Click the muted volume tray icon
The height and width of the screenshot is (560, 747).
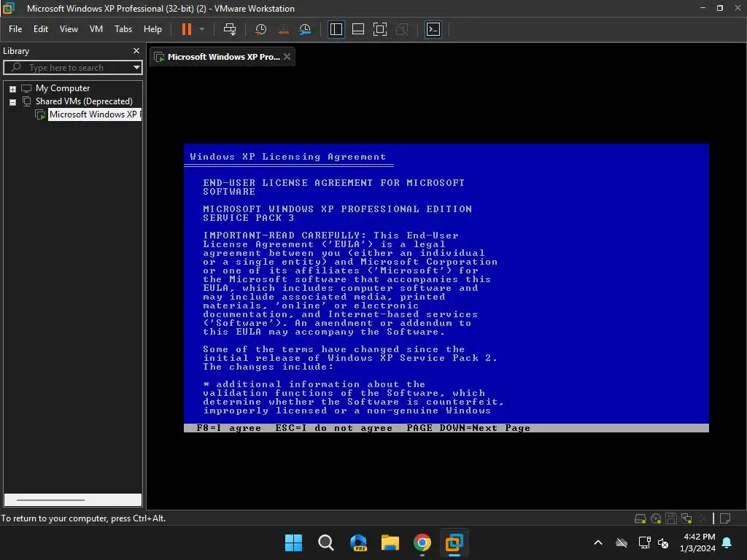click(662, 542)
